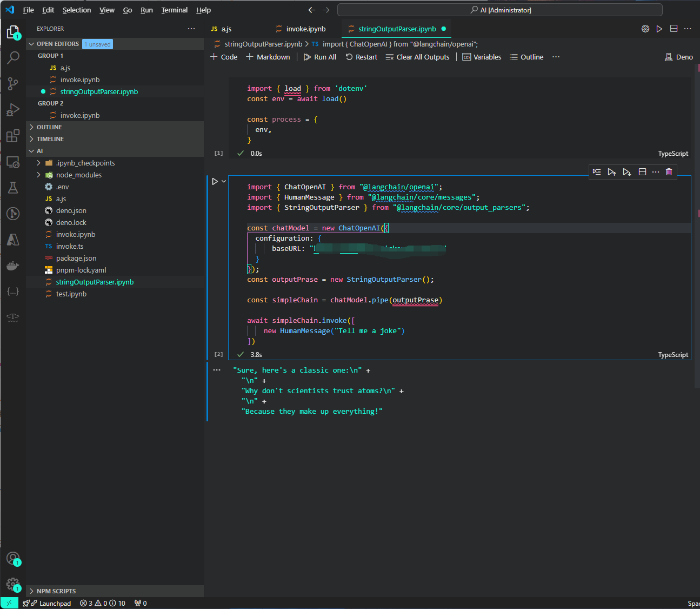Go back using the navigation arrow

click(312, 10)
